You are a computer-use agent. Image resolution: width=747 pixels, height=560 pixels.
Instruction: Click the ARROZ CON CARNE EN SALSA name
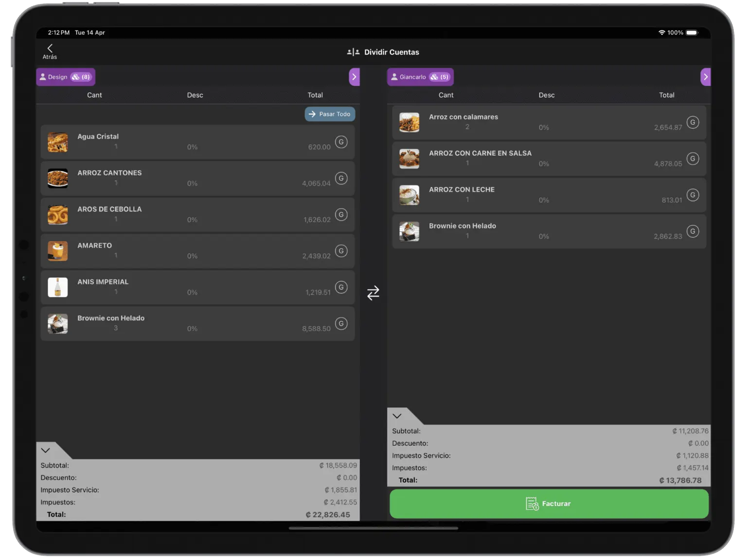(x=480, y=153)
